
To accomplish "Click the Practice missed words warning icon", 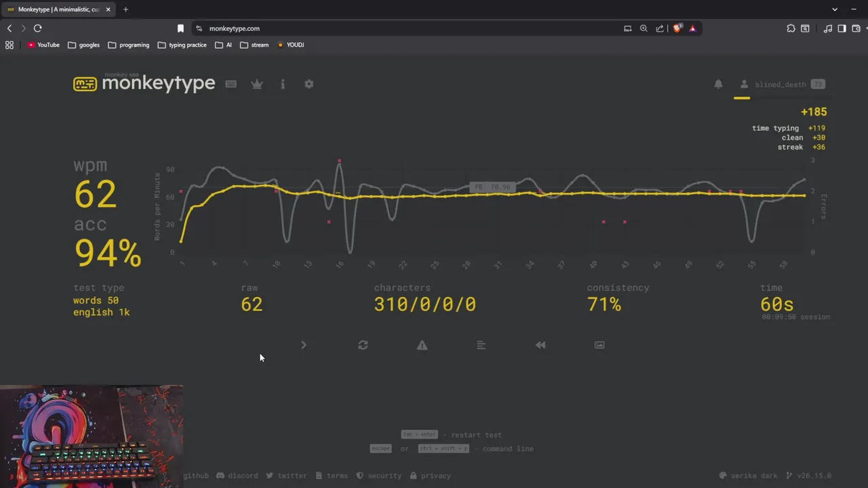I will 422,345.
